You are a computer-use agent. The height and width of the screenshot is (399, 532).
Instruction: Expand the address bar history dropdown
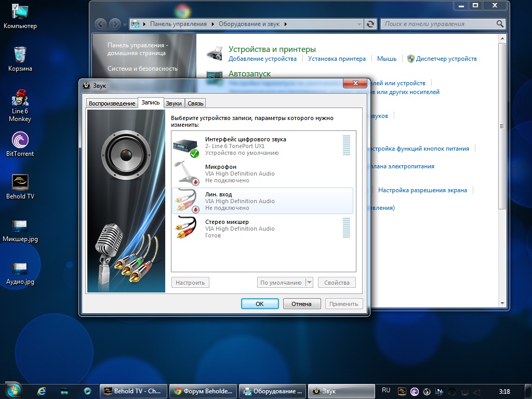(360, 24)
